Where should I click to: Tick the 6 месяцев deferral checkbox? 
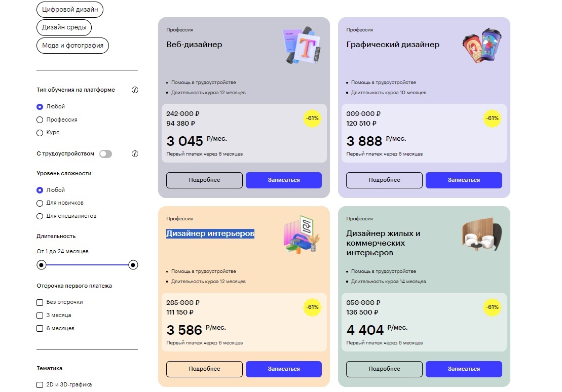coord(40,329)
